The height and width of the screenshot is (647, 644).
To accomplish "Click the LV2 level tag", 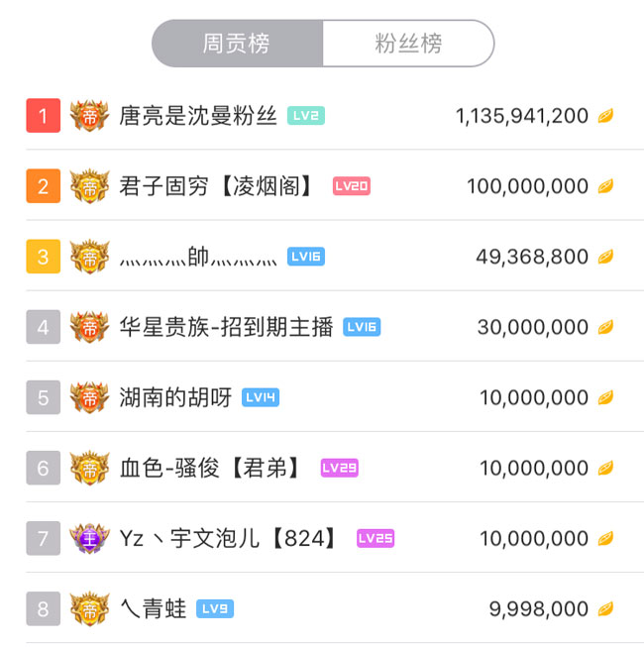I will [306, 116].
